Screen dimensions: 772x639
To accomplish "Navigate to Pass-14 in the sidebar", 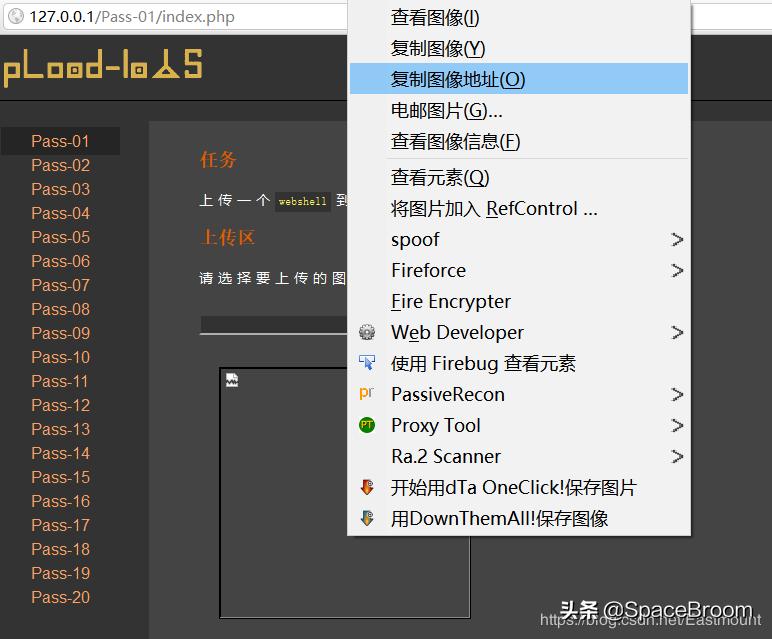I will coord(60,453).
